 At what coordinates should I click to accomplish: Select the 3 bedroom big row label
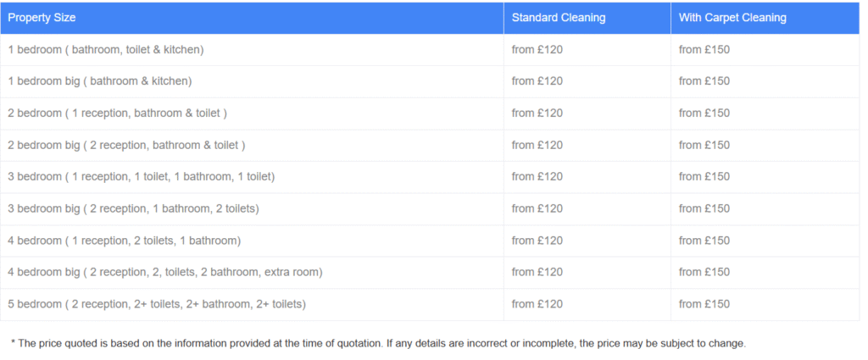133,208
